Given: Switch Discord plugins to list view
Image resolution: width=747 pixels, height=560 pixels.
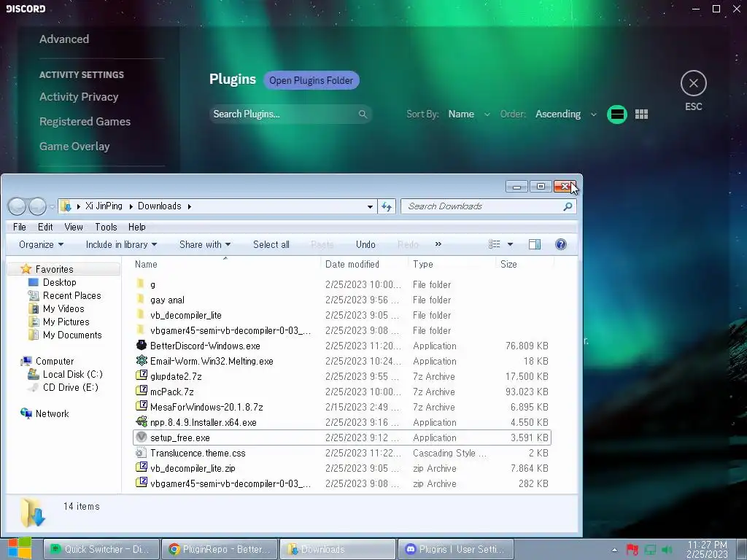Looking at the screenshot, I should [x=617, y=114].
